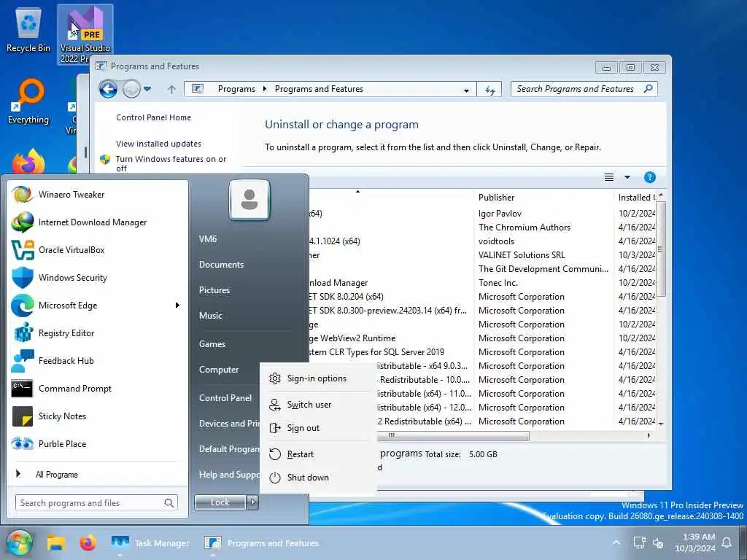Image resolution: width=747 pixels, height=560 pixels.
Task: Select the voidtools program row
Action: click(x=482, y=241)
